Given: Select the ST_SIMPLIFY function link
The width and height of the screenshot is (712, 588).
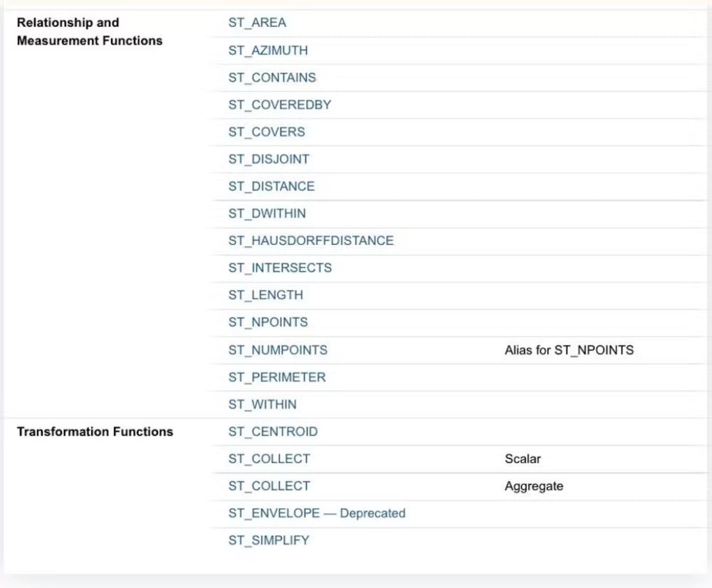Looking at the screenshot, I should tap(268, 540).
